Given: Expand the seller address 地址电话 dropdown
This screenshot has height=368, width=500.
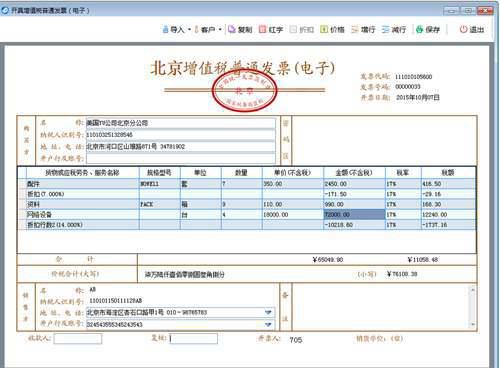Looking at the screenshot, I should point(268,312).
